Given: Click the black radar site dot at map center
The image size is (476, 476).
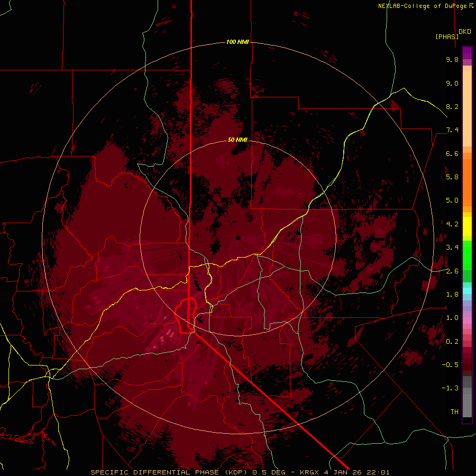Looking at the screenshot, I should click(x=239, y=237).
